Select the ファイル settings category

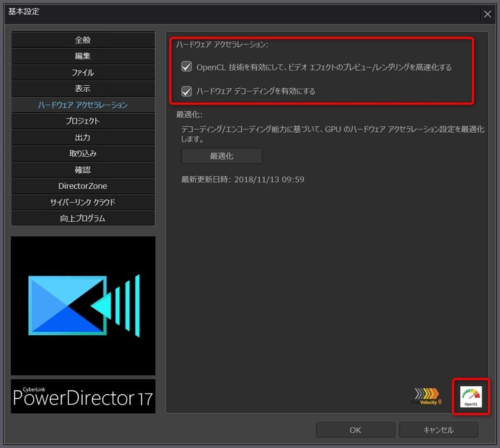pyautogui.click(x=83, y=72)
